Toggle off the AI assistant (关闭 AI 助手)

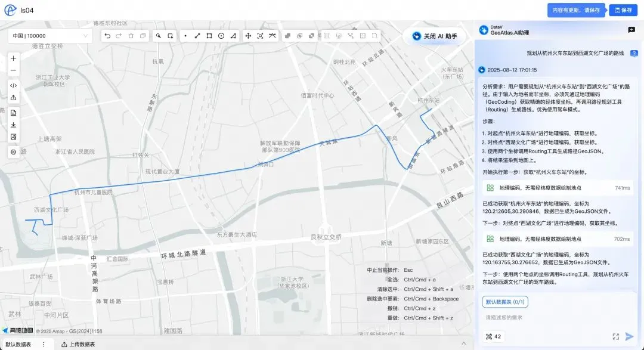[x=435, y=36]
